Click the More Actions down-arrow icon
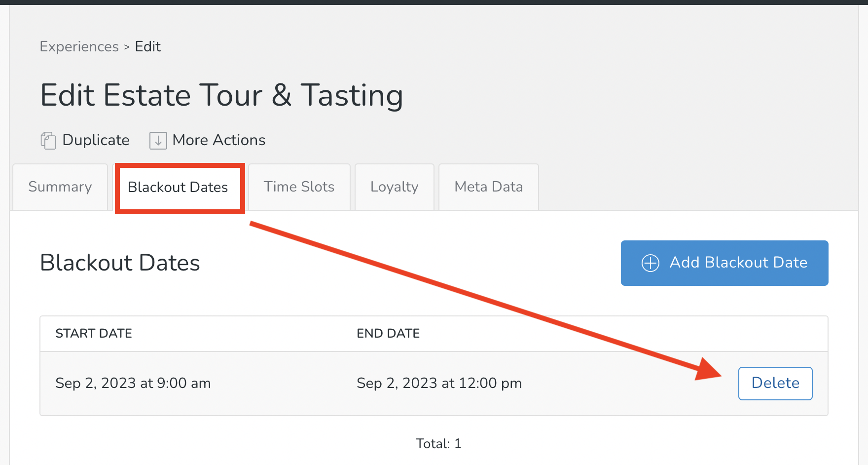Screen dimensions: 868x465 click(158, 141)
